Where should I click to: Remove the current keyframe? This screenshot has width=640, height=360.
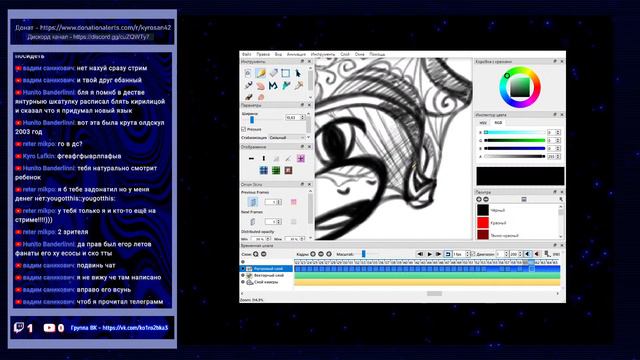pyautogui.click(x=321, y=254)
